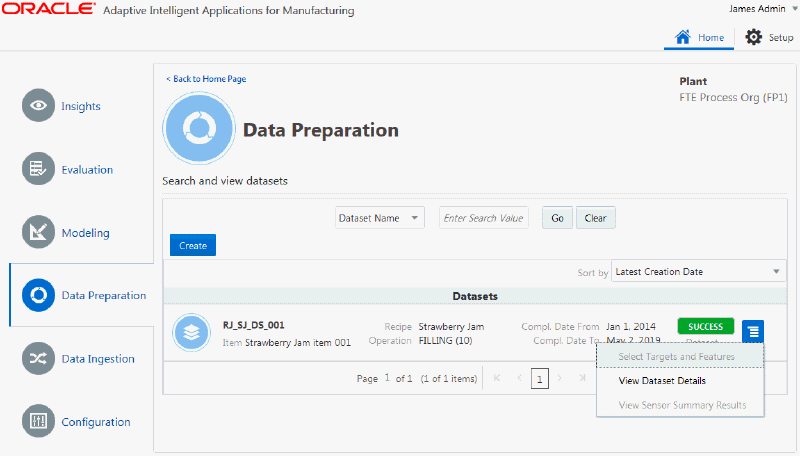Open the Evaluation navigation item
Screen dimensions: 800x456
[x=87, y=169]
